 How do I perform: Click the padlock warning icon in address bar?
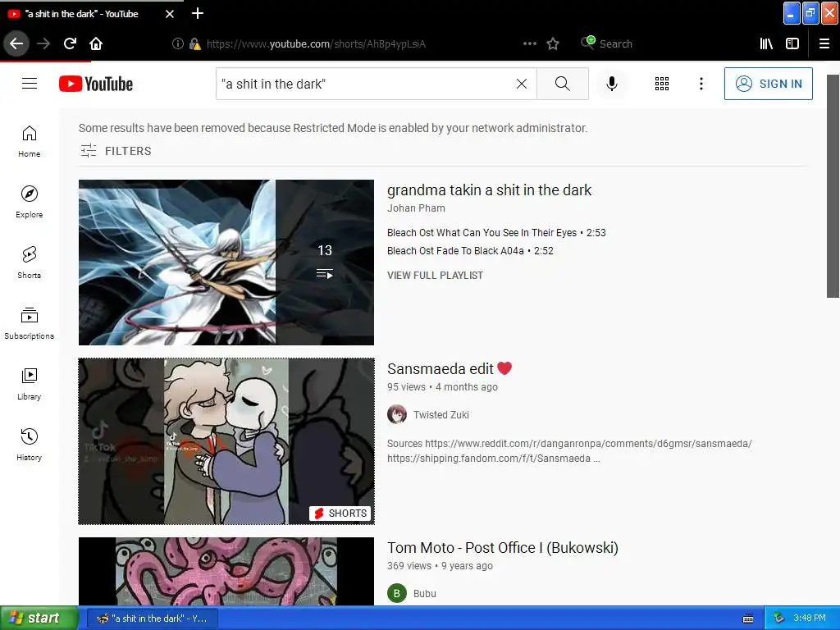click(195, 44)
